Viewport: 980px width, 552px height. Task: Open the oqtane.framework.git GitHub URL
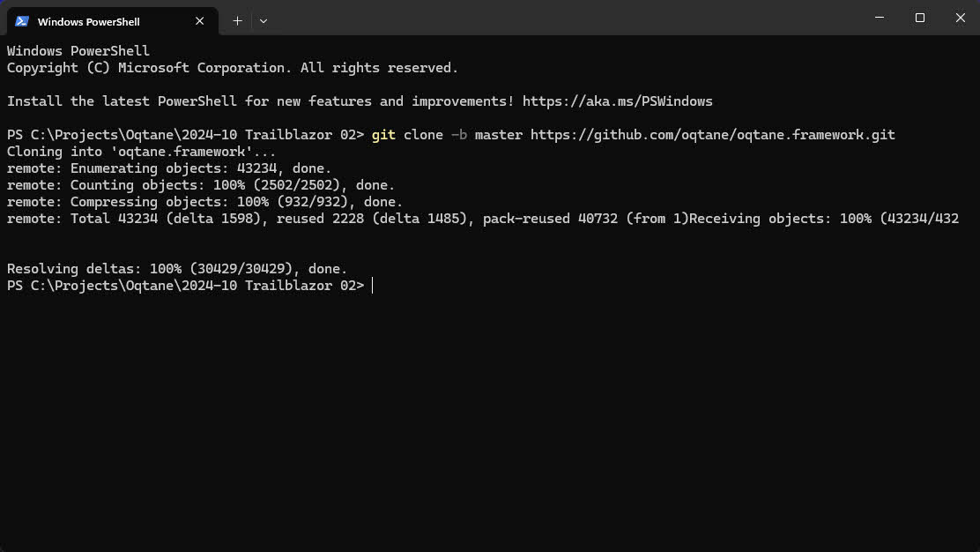(x=712, y=135)
